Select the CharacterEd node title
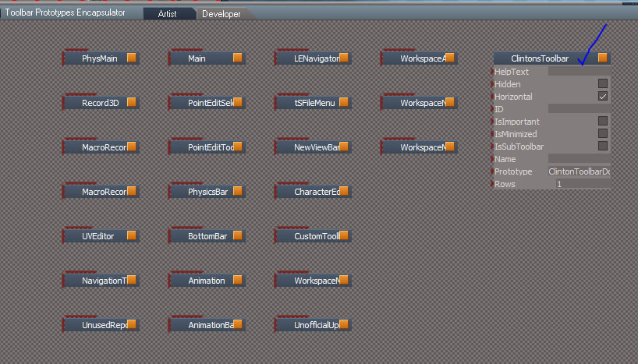Viewport: 638px width, 364px height. pyautogui.click(x=317, y=192)
